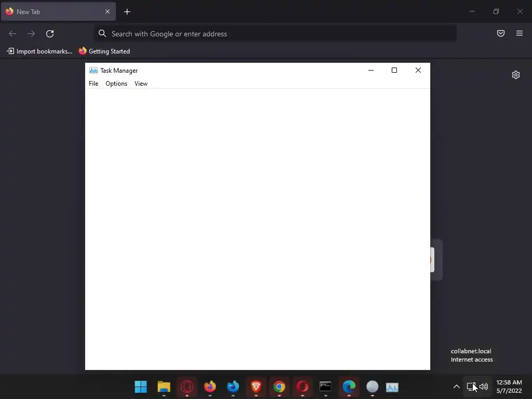Select the New Tab tab in Firefox

(x=58, y=11)
